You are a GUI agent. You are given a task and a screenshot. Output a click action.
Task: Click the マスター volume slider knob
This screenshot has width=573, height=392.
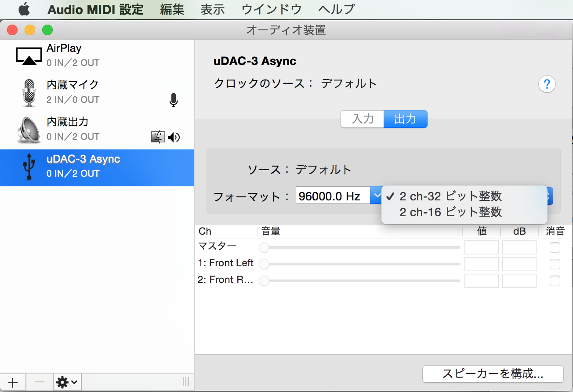264,248
